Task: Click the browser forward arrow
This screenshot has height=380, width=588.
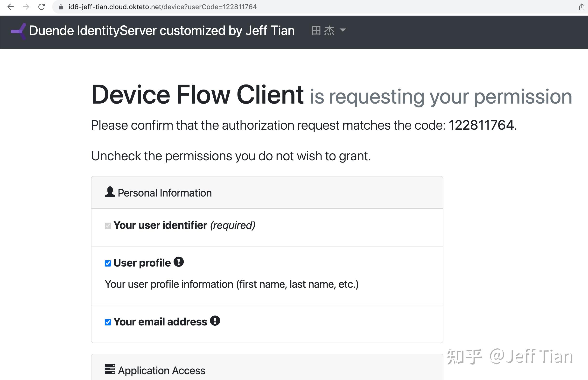Action: coord(26,7)
